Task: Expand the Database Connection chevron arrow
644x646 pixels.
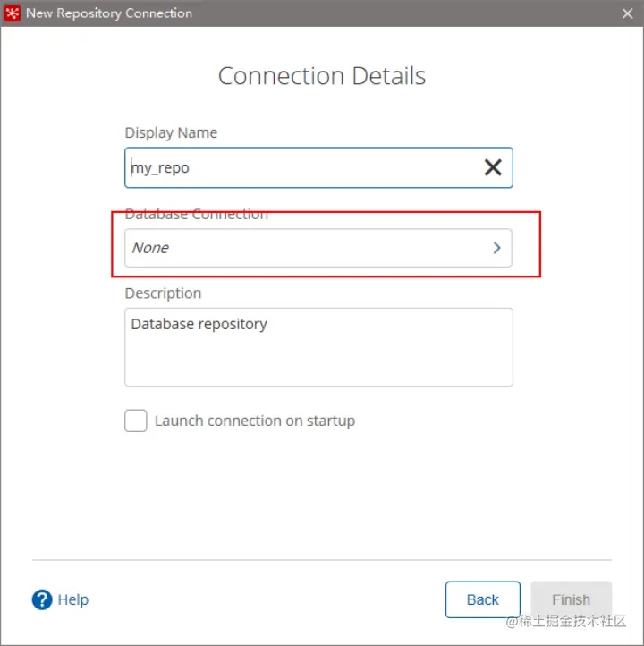Action: pyautogui.click(x=496, y=248)
